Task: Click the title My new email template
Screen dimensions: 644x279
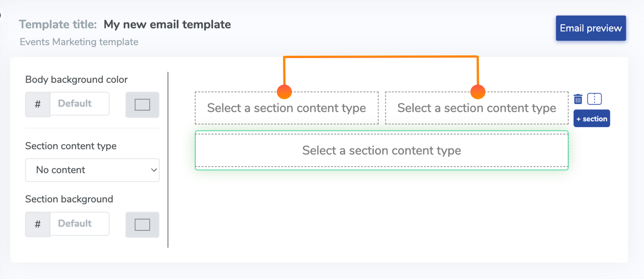Action: tap(167, 25)
